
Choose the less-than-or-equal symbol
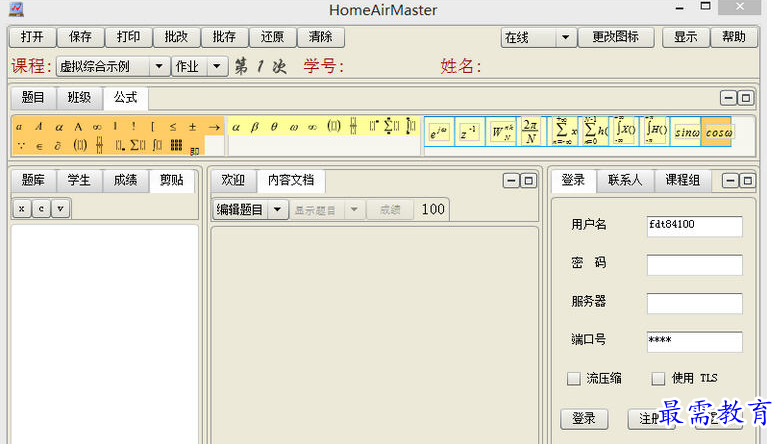point(173,127)
